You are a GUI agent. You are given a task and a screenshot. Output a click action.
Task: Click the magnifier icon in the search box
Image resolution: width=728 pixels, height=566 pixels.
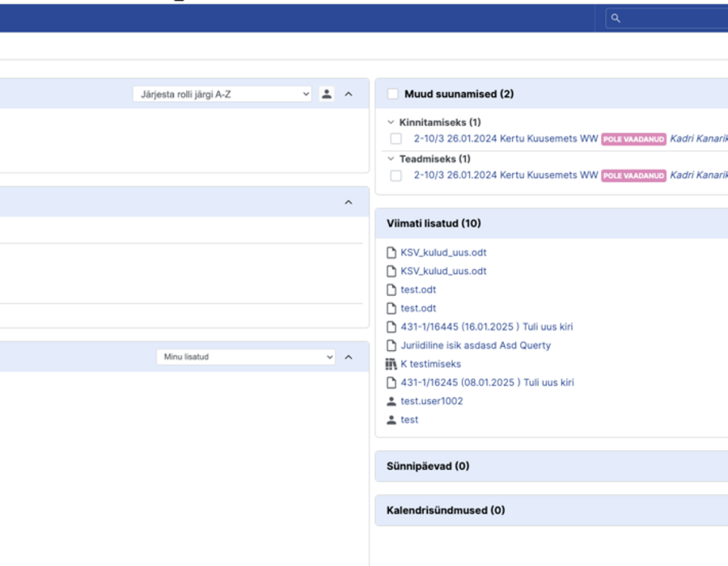616,18
